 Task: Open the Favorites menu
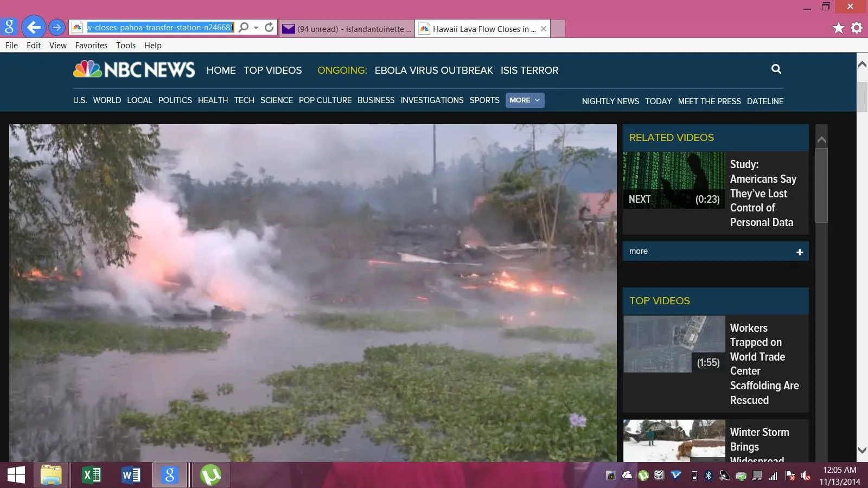(x=91, y=46)
